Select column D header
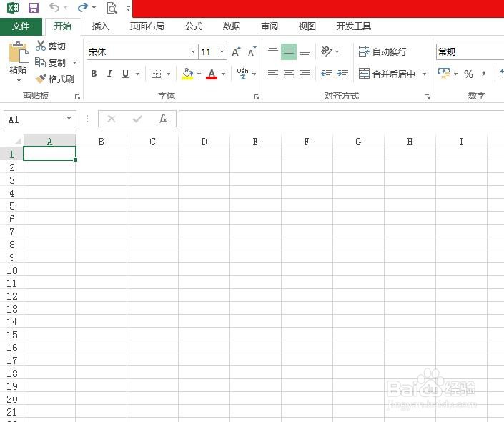The width and height of the screenshot is (504, 422). [204, 142]
